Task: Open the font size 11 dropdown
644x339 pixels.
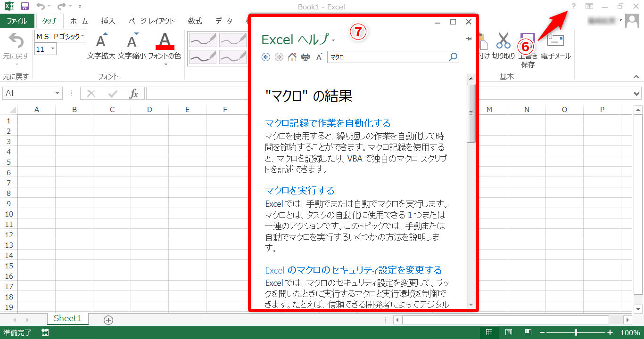Action: click(52, 48)
